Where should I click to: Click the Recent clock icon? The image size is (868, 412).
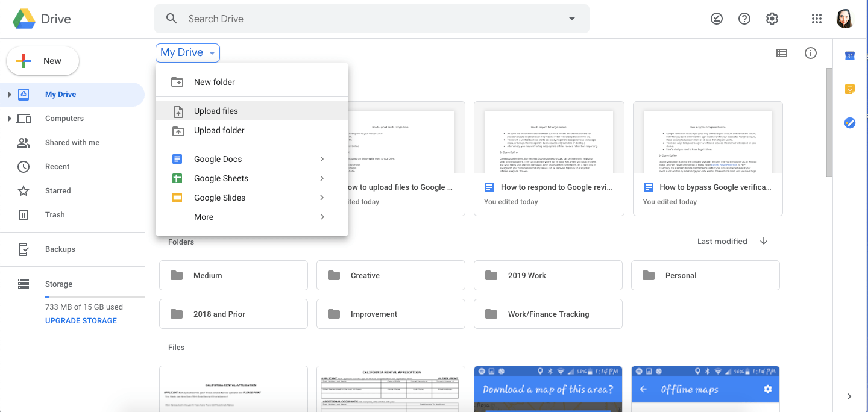point(24,167)
